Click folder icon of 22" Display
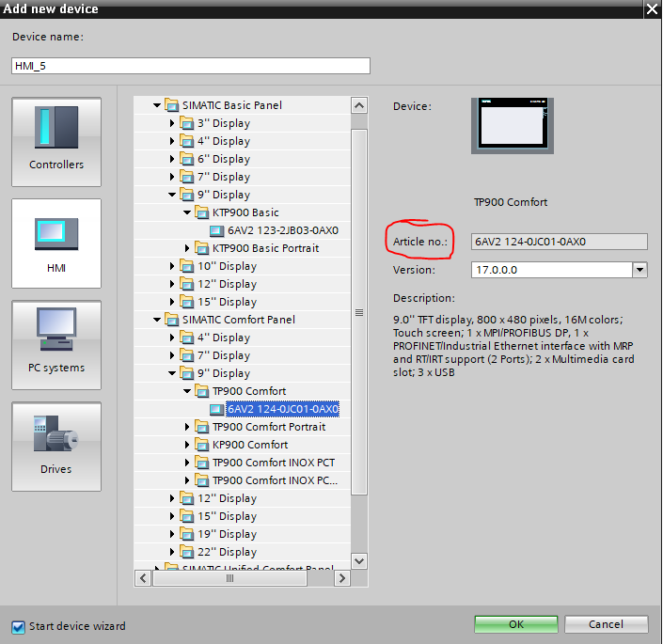This screenshot has height=644, width=663. pyautogui.click(x=187, y=552)
